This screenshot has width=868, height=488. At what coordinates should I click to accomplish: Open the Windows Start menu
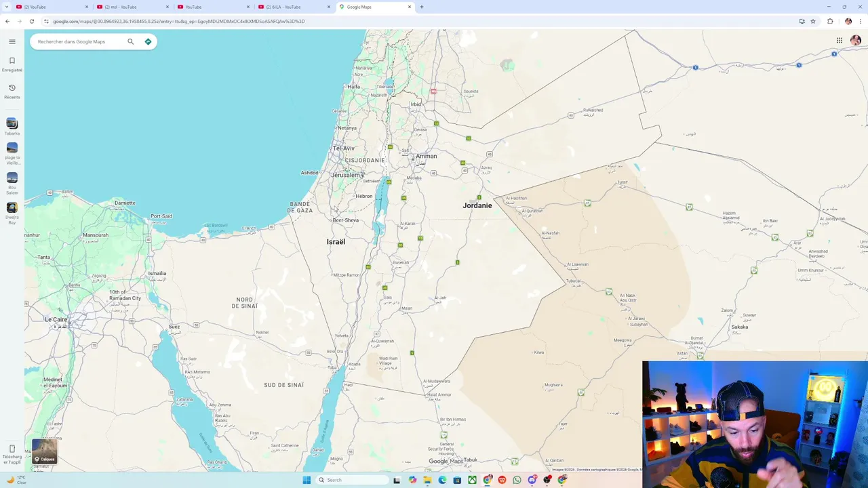coord(307,480)
